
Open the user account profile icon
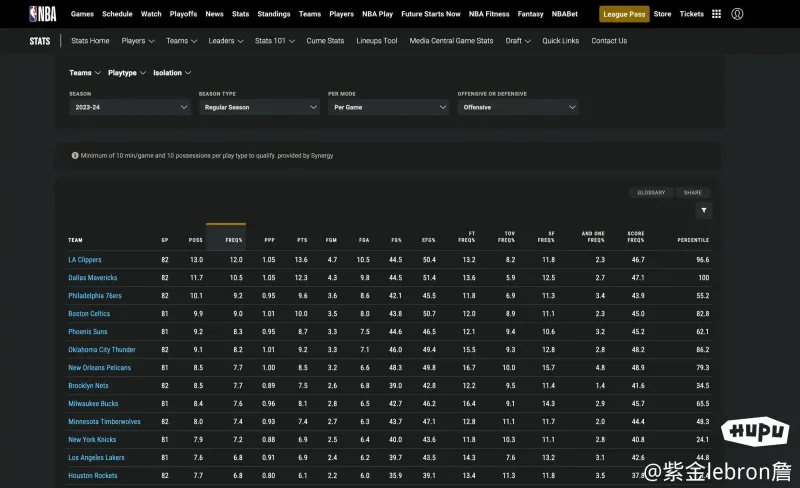[x=737, y=14]
